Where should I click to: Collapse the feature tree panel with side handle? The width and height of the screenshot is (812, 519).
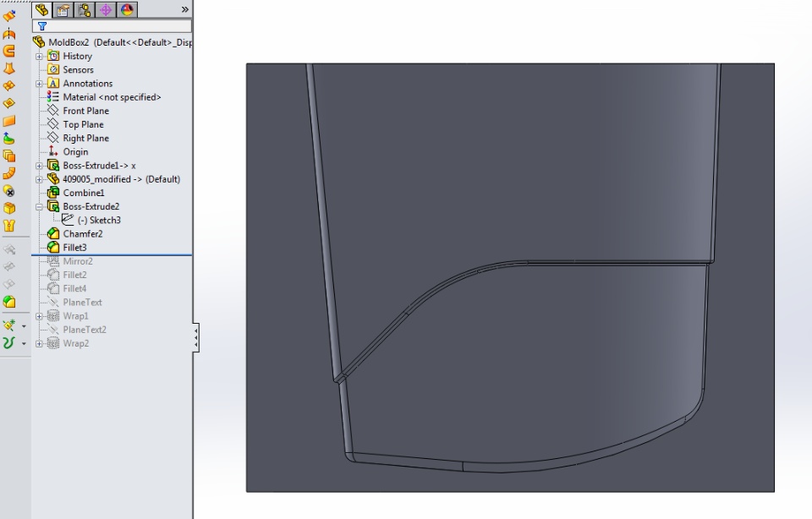coord(195,338)
